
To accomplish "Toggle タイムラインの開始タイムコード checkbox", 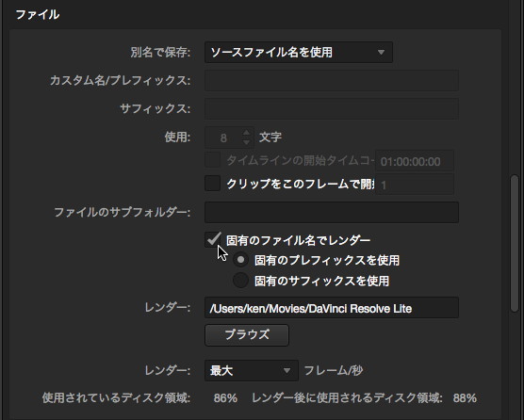I will [x=213, y=160].
